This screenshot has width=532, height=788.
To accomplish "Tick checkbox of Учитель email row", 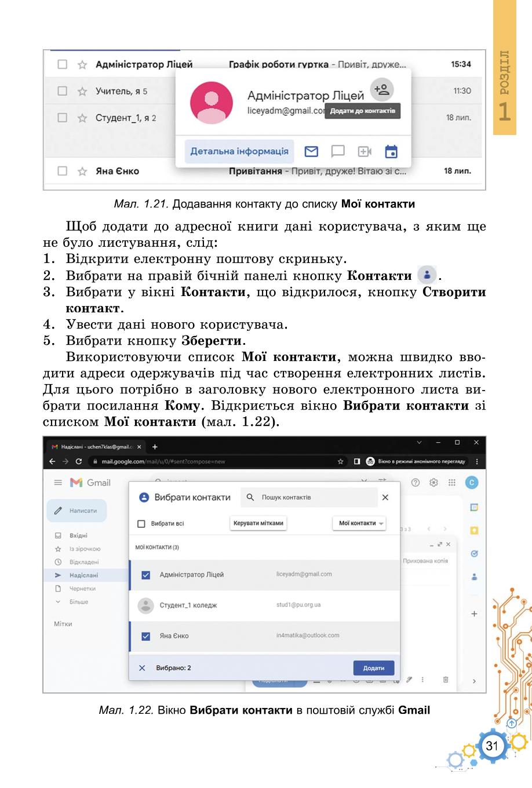I will (62, 91).
